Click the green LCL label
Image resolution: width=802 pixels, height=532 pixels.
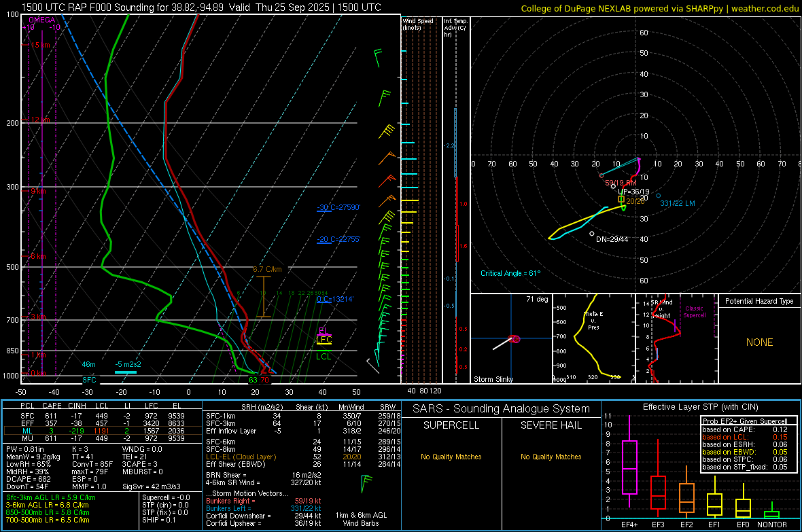tap(324, 357)
